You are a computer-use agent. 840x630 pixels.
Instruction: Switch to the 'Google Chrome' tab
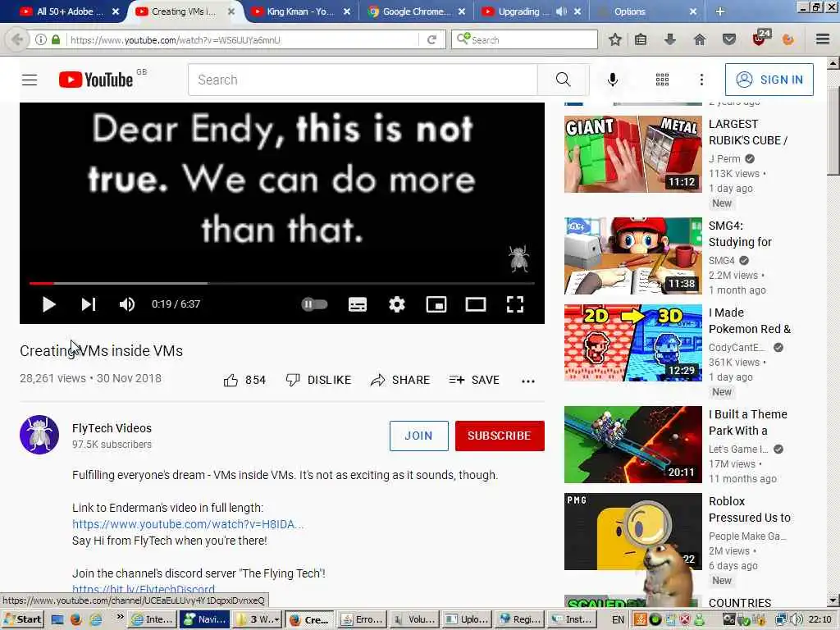point(418,11)
